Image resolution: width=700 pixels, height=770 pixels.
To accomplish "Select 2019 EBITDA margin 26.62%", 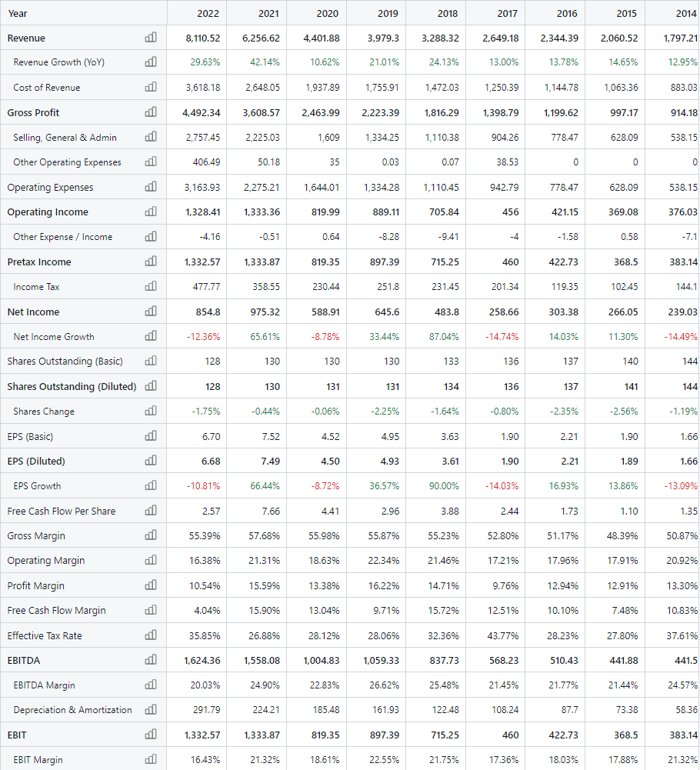I will [x=384, y=685].
